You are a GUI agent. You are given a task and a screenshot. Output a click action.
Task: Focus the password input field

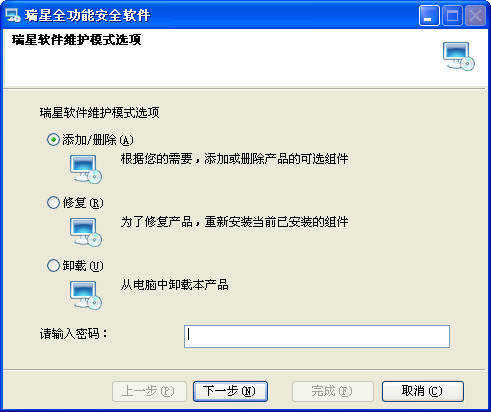317,337
